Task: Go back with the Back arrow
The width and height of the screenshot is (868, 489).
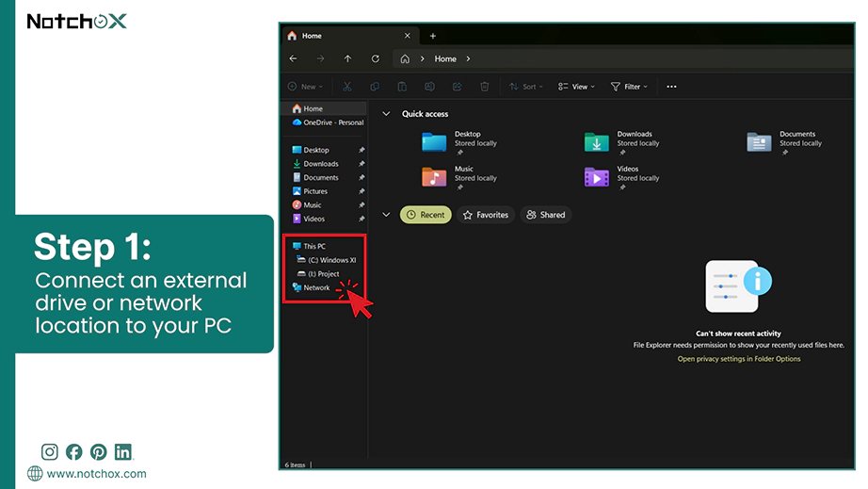Action: [x=294, y=58]
